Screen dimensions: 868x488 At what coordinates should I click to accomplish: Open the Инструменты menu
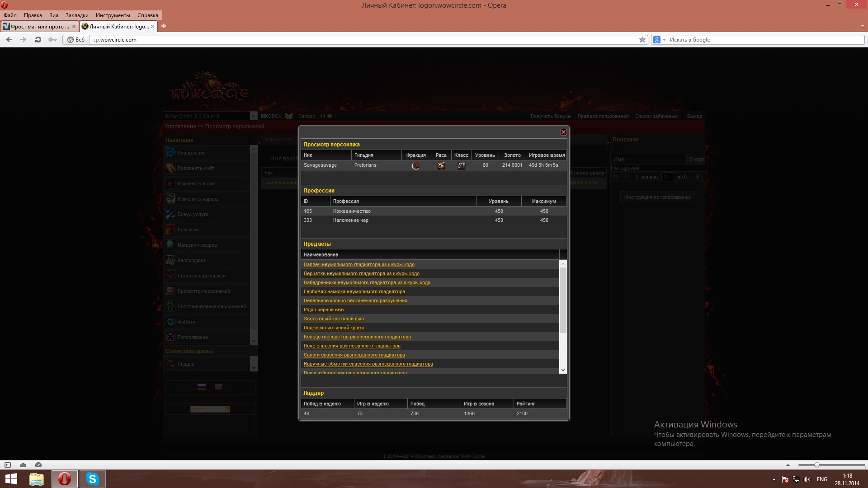pyautogui.click(x=113, y=15)
